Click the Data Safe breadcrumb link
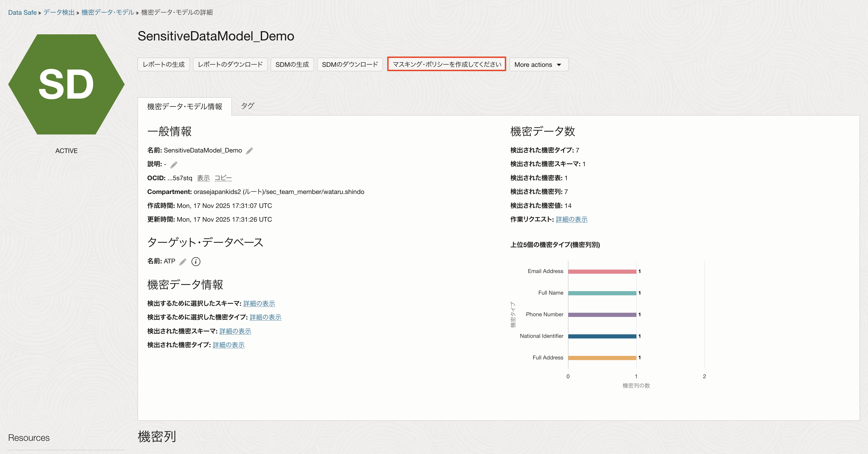The image size is (868, 454). (22, 12)
